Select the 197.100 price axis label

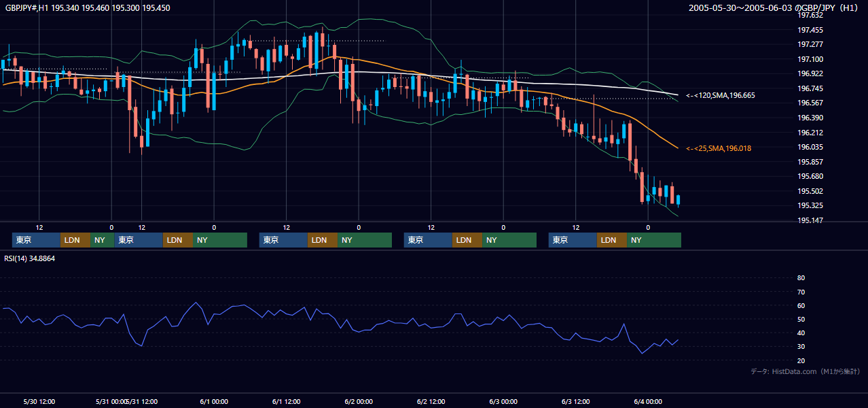pyautogui.click(x=810, y=59)
